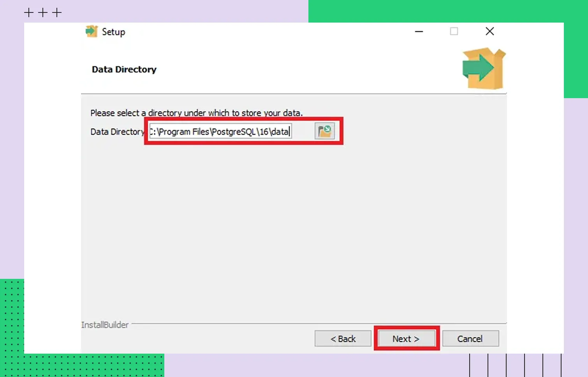Click the last plus sign at top-left

point(57,13)
